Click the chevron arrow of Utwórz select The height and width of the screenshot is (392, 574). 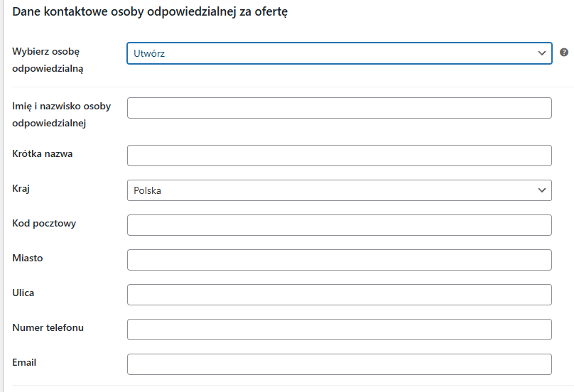click(542, 53)
